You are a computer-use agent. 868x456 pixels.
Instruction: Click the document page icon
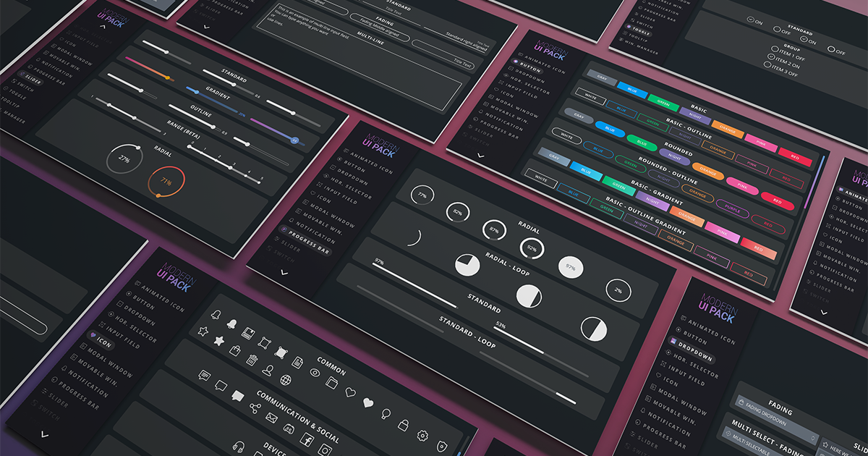[x=297, y=363]
